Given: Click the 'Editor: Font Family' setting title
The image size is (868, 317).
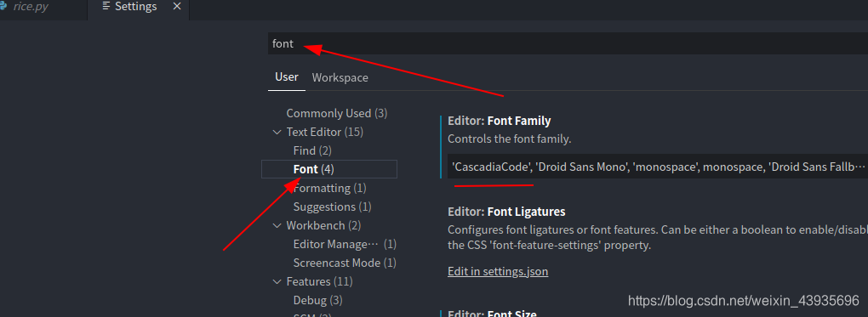Looking at the screenshot, I should tap(500, 121).
